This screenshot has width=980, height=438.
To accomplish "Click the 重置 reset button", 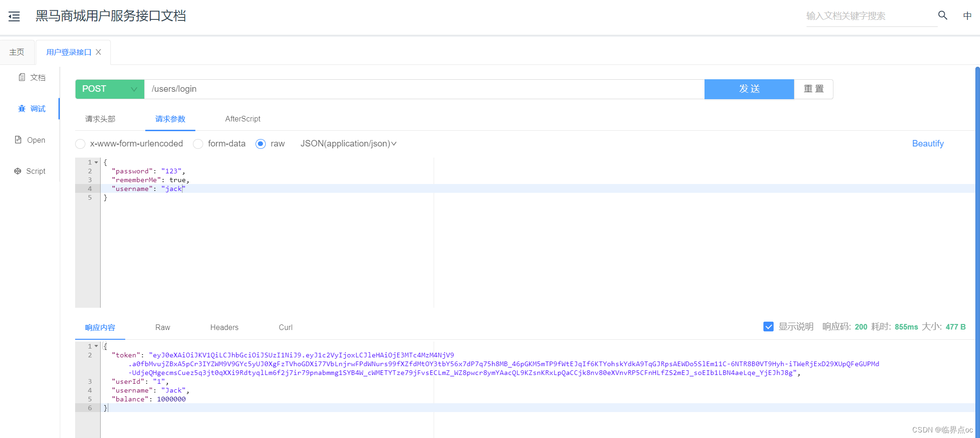I will 813,89.
